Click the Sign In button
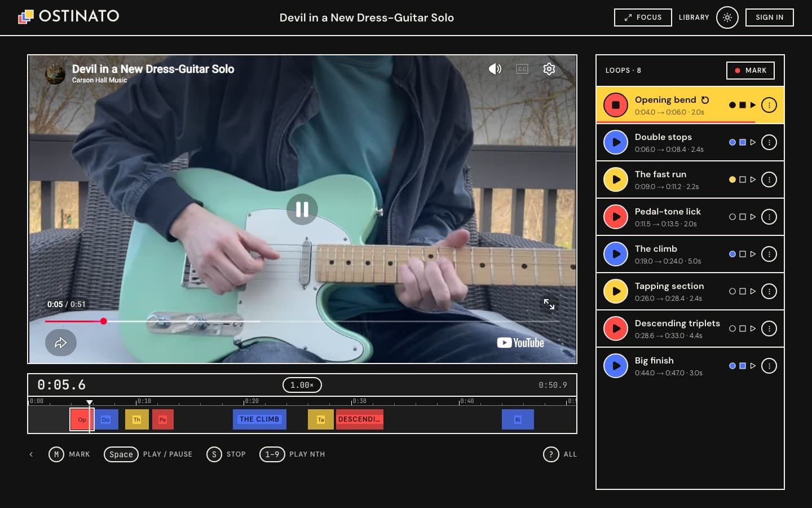Image resolution: width=812 pixels, height=508 pixels. point(769,17)
